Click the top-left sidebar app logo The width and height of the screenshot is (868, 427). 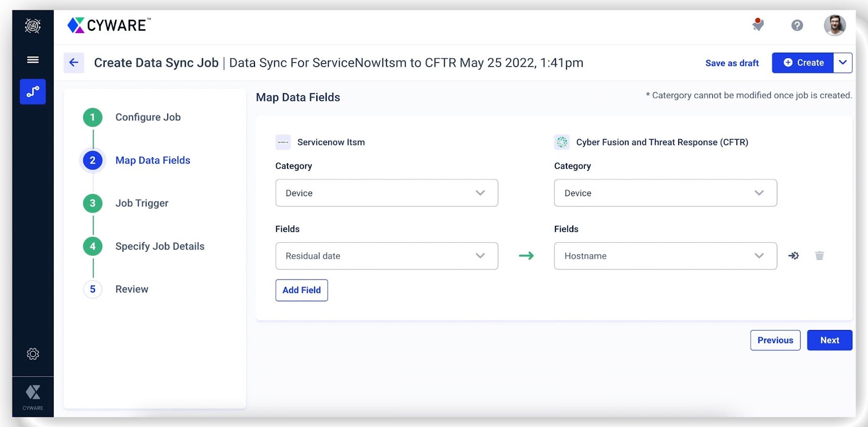click(x=33, y=25)
